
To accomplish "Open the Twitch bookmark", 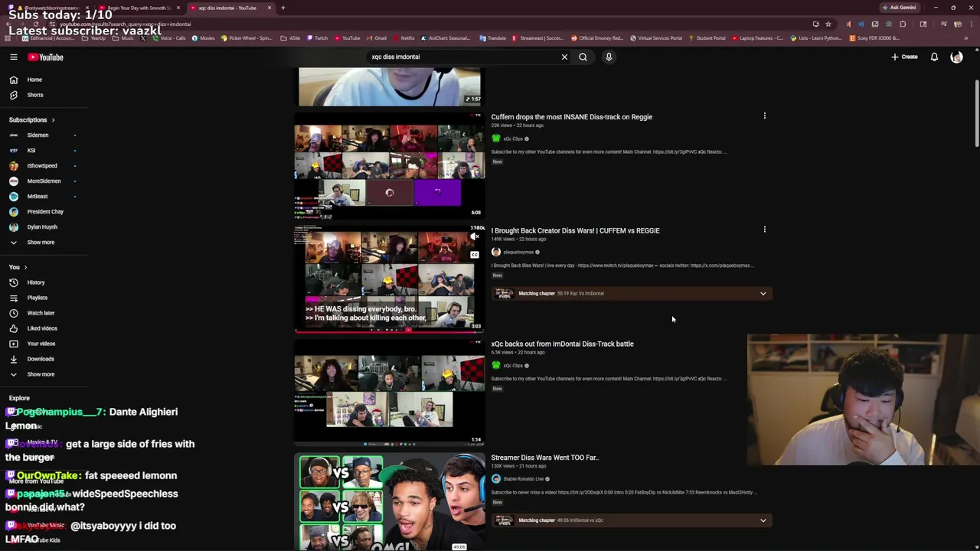I will coord(317,38).
